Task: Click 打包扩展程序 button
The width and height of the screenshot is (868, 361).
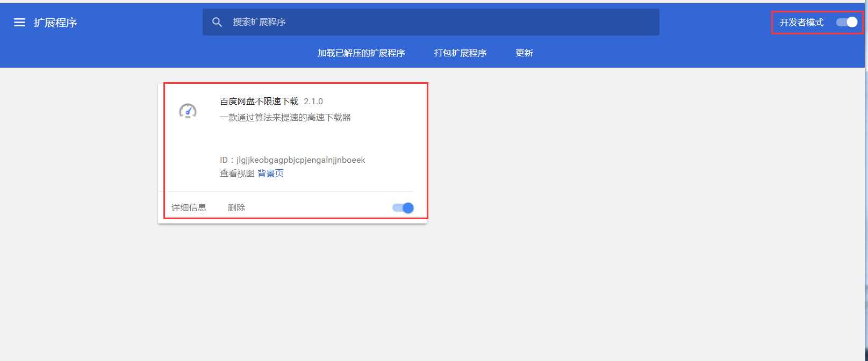Action: [x=461, y=53]
